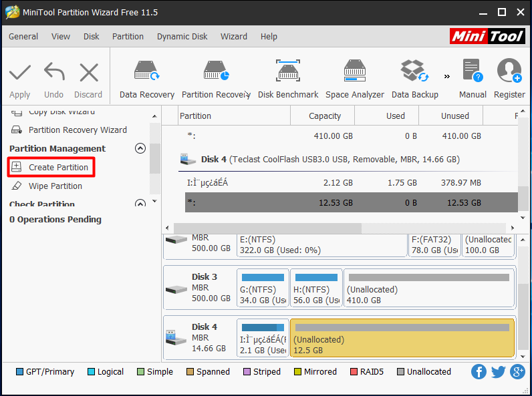This screenshot has width=532, height=396.
Task: Select the Disk 4 USB drive icon
Action: (176, 338)
